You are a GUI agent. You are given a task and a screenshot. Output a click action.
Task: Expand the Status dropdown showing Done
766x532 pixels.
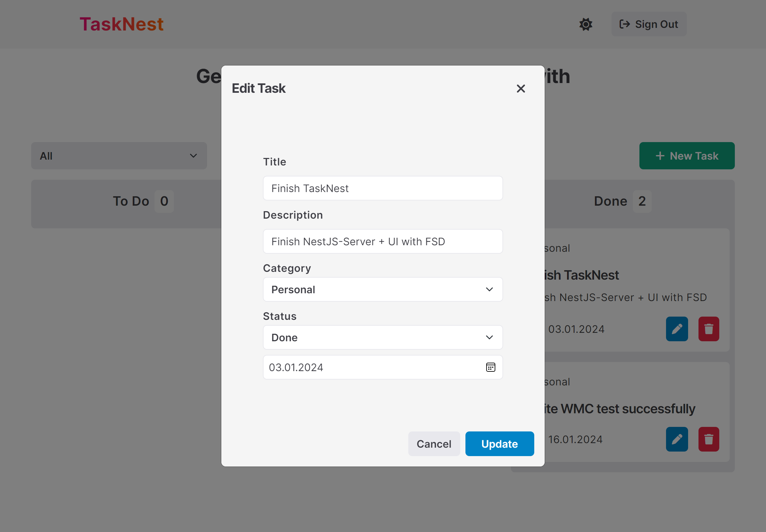tap(383, 337)
